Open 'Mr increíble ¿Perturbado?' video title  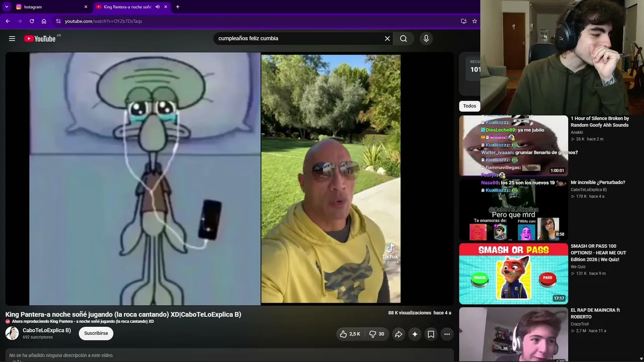(x=598, y=183)
